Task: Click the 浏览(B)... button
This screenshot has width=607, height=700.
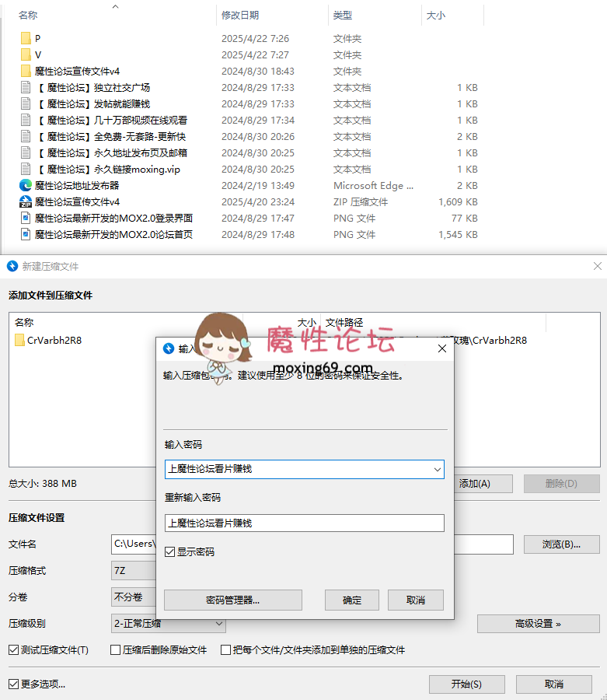Action: click(x=561, y=544)
